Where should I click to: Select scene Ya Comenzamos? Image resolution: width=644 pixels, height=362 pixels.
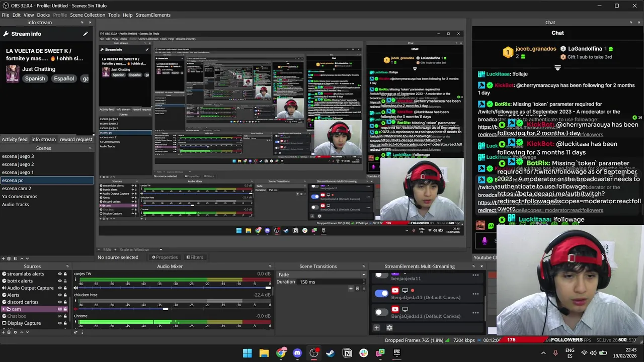(47, 197)
